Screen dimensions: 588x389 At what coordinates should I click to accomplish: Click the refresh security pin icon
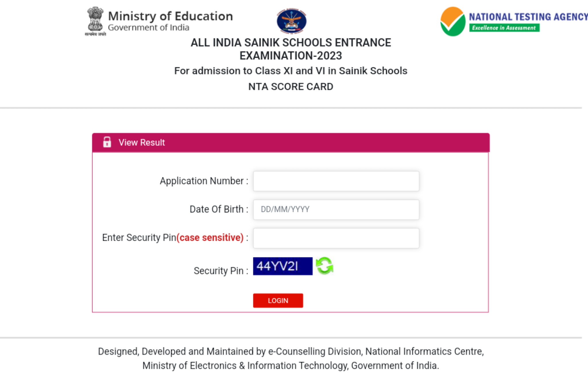324,266
